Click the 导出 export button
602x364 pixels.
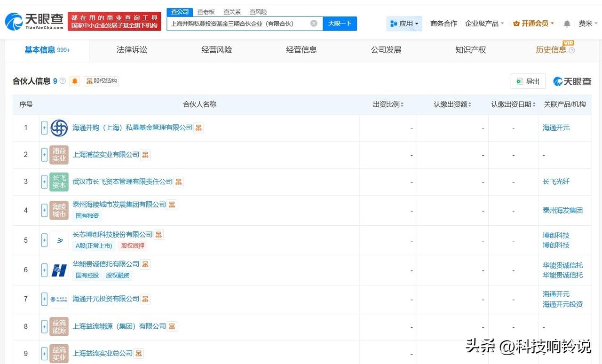tap(528, 81)
